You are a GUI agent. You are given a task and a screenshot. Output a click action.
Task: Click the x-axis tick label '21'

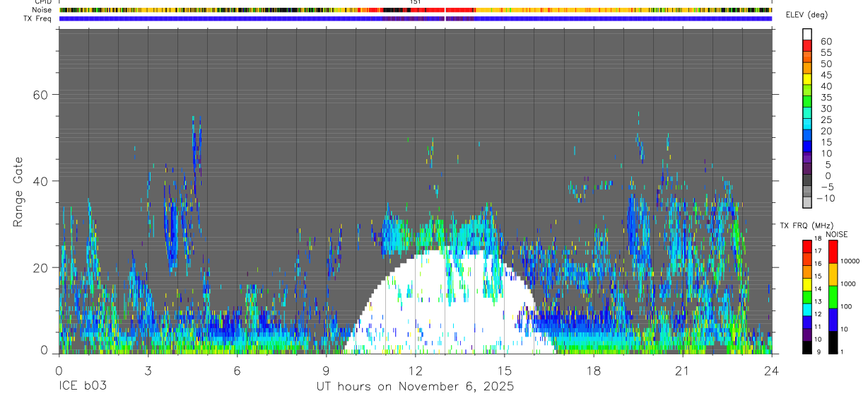click(682, 371)
